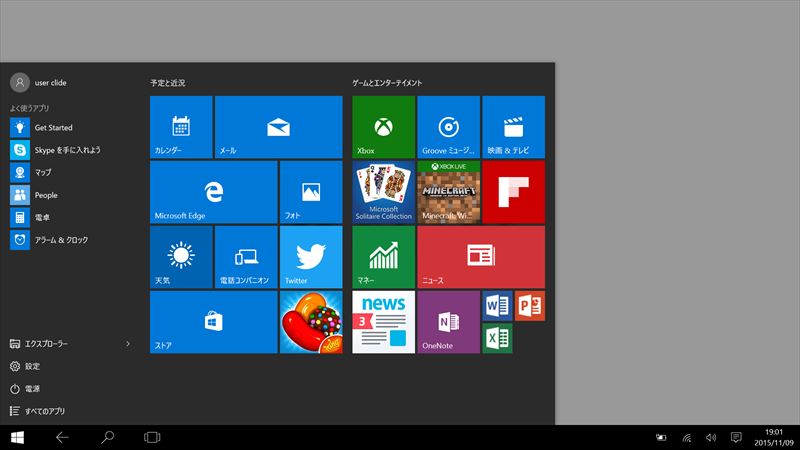This screenshot has height=450, width=800.
Task: Launch the OneNote tile
Action: pyautogui.click(x=448, y=322)
